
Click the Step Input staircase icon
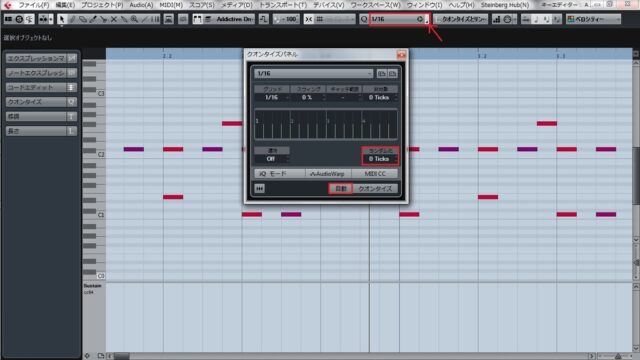(496, 19)
